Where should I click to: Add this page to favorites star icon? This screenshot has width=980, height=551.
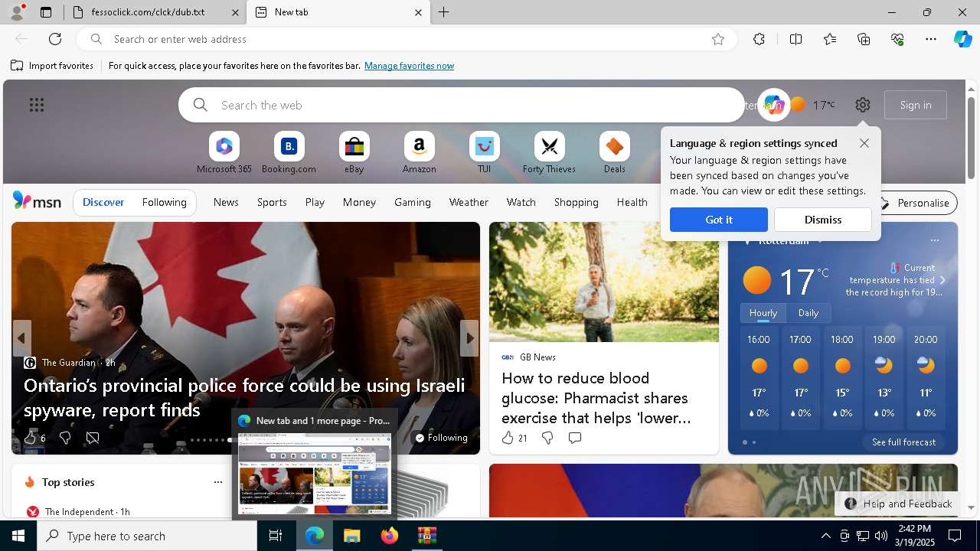pyautogui.click(x=718, y=39)
